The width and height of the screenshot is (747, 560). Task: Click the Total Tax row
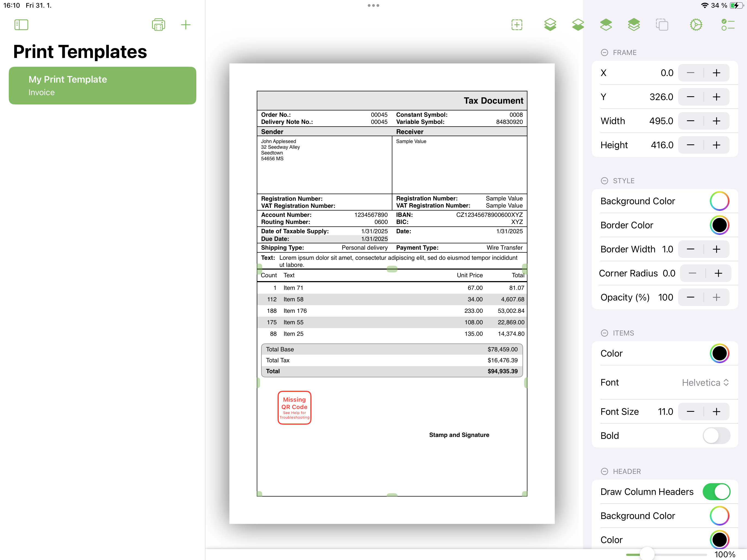pos(392,360)
